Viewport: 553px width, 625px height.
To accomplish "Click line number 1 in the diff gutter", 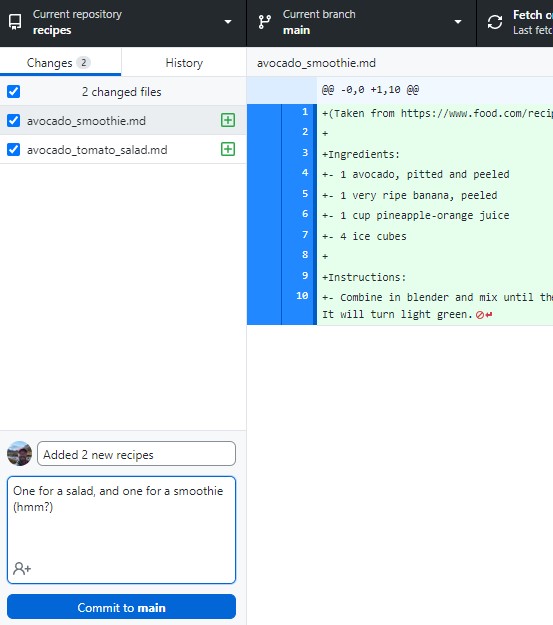I will pyautogui.click(x=305, y=112).
